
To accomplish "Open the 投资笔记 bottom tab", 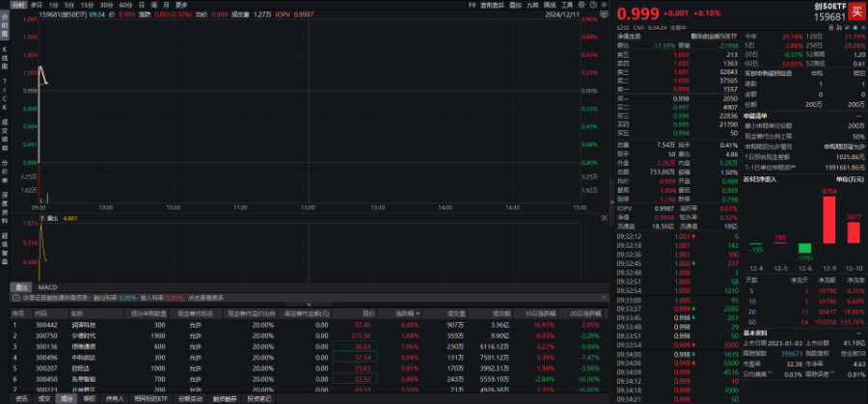I will [x=258, y=398].
